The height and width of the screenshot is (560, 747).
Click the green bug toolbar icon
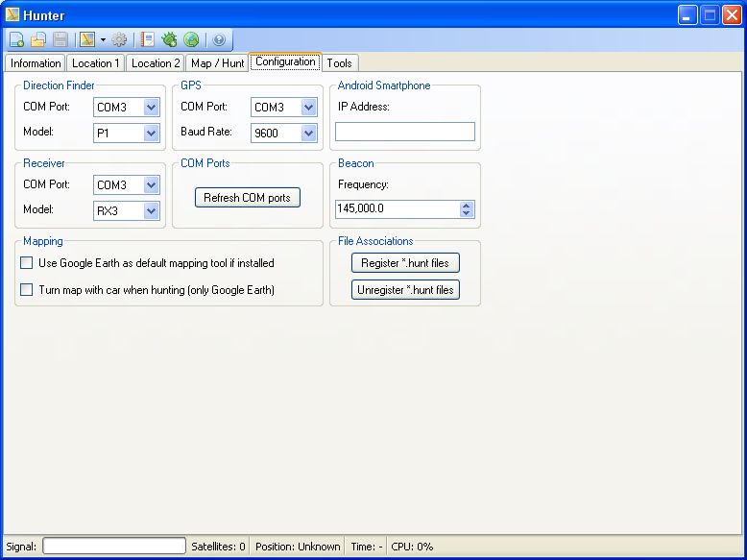pos(169,39)
